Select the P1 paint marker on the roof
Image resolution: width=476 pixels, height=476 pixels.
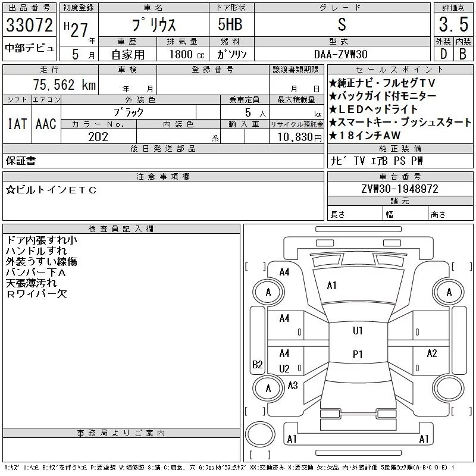pos(358,354)
